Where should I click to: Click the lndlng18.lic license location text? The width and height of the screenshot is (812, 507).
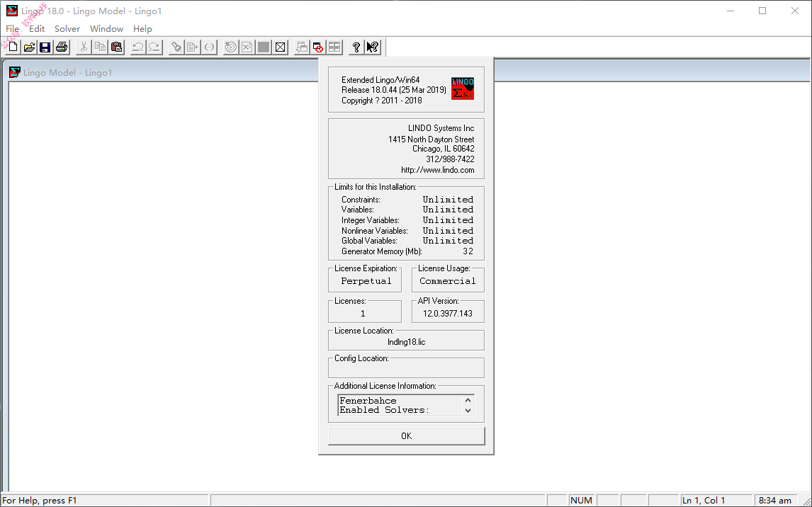(407, 342)
